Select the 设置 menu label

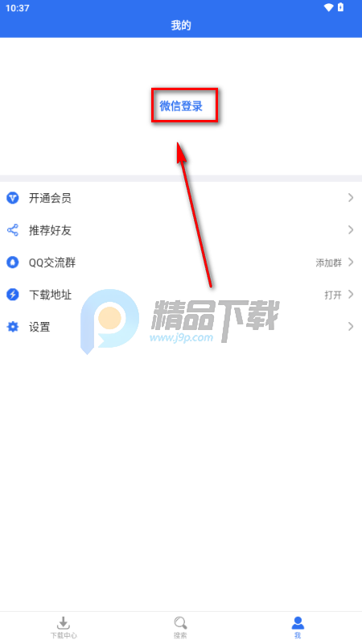coord(39,327)
